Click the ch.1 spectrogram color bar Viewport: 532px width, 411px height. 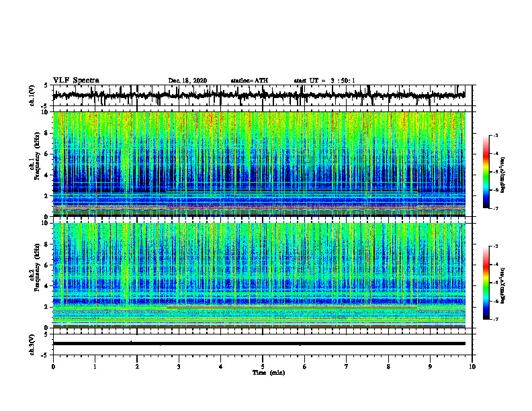pos(486,172)
